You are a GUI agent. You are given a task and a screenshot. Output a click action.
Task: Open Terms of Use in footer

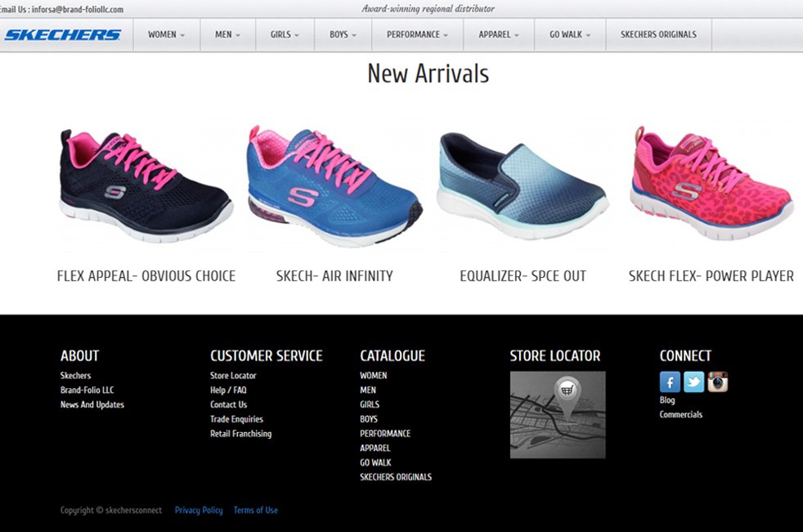pos(255,510)
